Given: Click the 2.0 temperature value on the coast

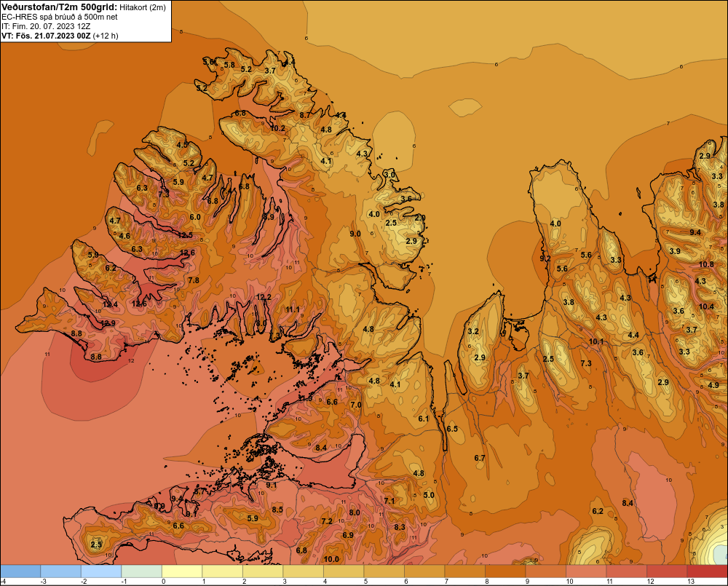Looking at the screenshot, I should tap(420, 218).
